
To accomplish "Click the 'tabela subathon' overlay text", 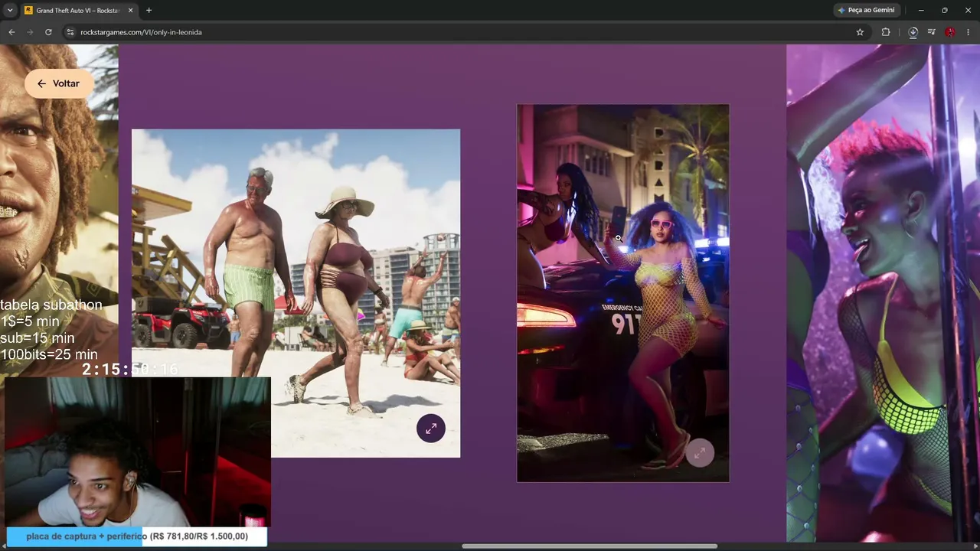I will pos(51,305).
